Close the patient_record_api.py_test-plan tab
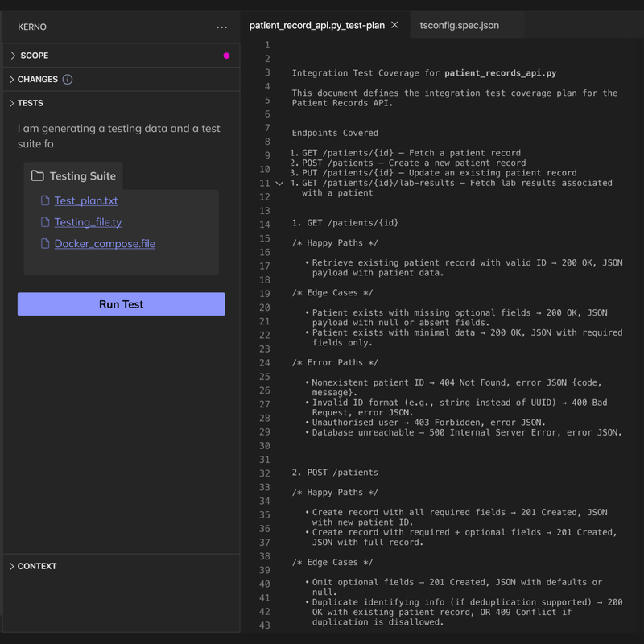Viewport: 644px width, 644px height. point(394,25)
